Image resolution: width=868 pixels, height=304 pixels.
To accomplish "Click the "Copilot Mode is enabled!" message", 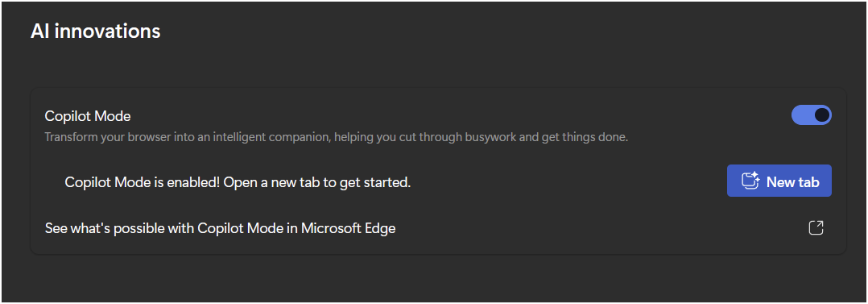I will 143,182.
